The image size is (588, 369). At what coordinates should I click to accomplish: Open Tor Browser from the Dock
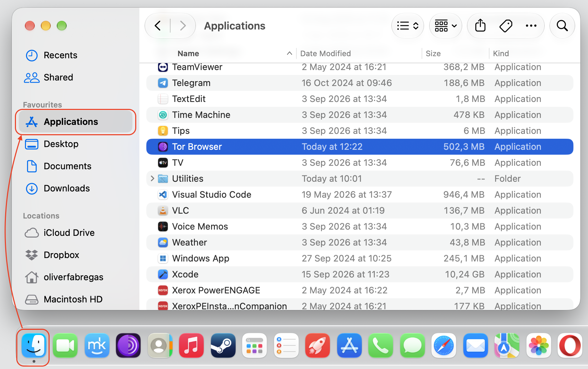point(128,345)
